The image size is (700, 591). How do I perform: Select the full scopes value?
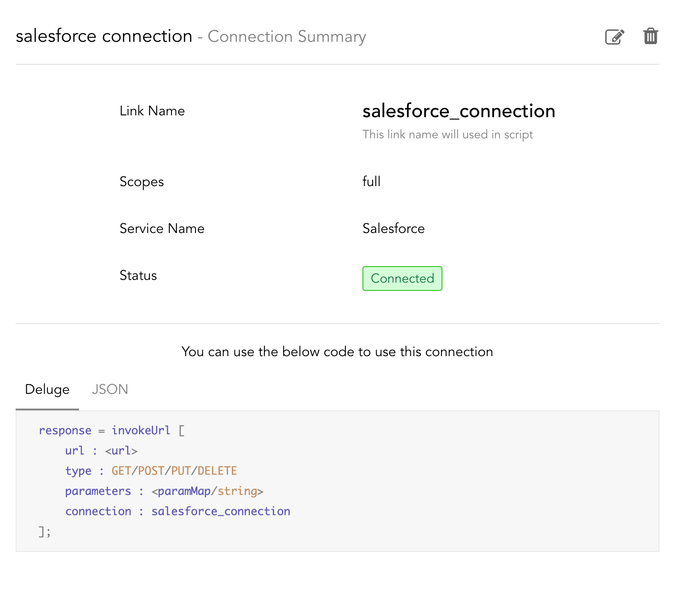pyautogui.click(x=371, y=182)
